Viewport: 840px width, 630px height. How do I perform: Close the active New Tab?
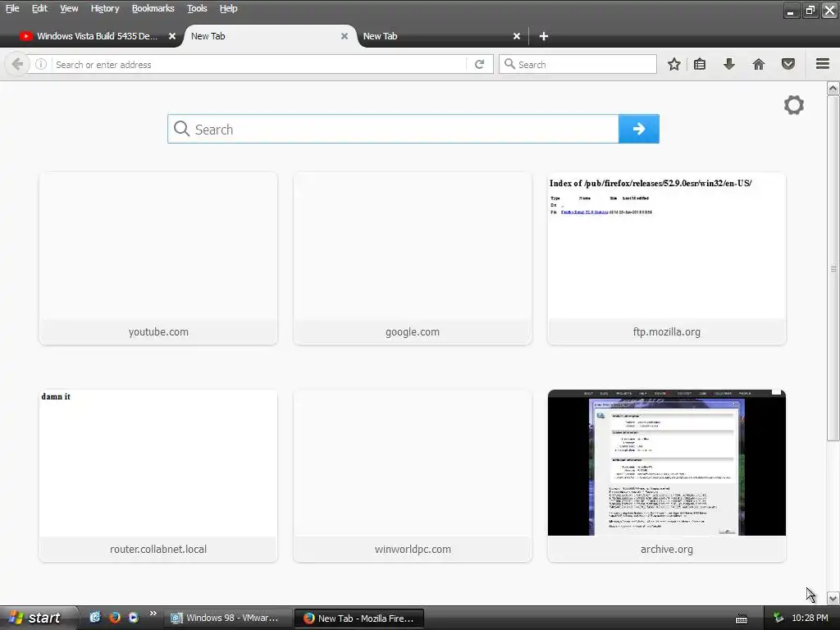(x=345, y=36)
